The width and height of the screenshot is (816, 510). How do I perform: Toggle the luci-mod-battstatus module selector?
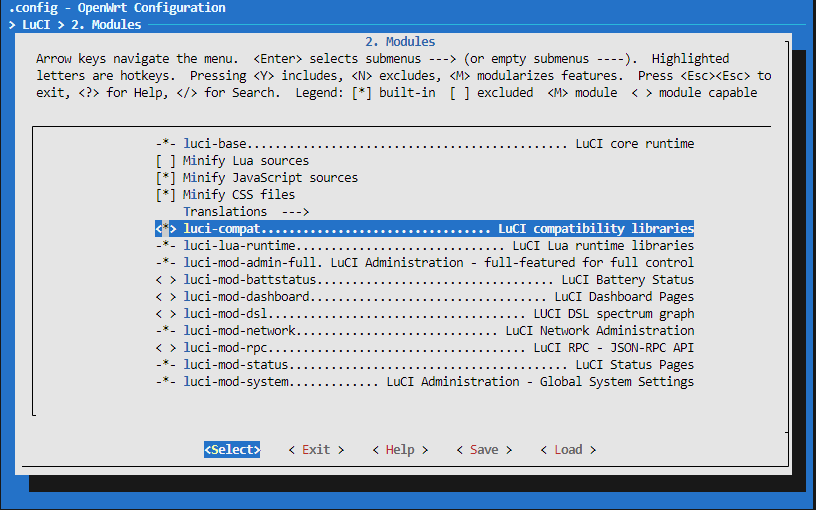[165, 280]
